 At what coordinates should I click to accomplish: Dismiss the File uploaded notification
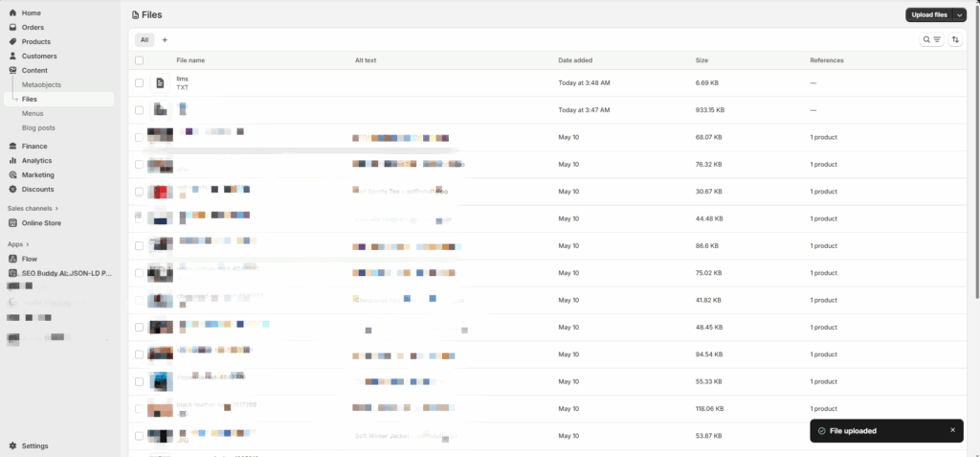(952, 430)
